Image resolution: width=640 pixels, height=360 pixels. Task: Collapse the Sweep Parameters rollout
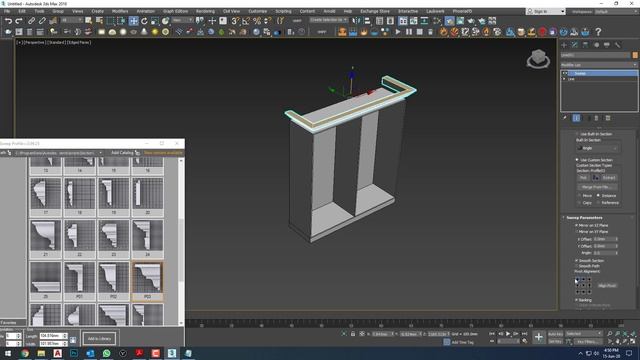click(585, 218)
